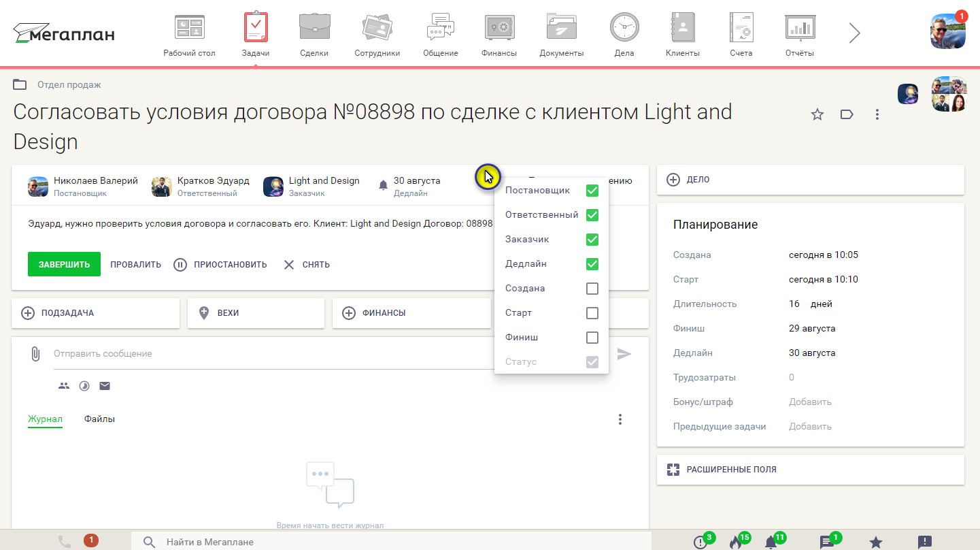Screen dimensions: 980x550
Task: Expand РАСШИРЕННЫЕ ПОЛЯ panel
Action: pyautogui.click(x=811, y=470)
